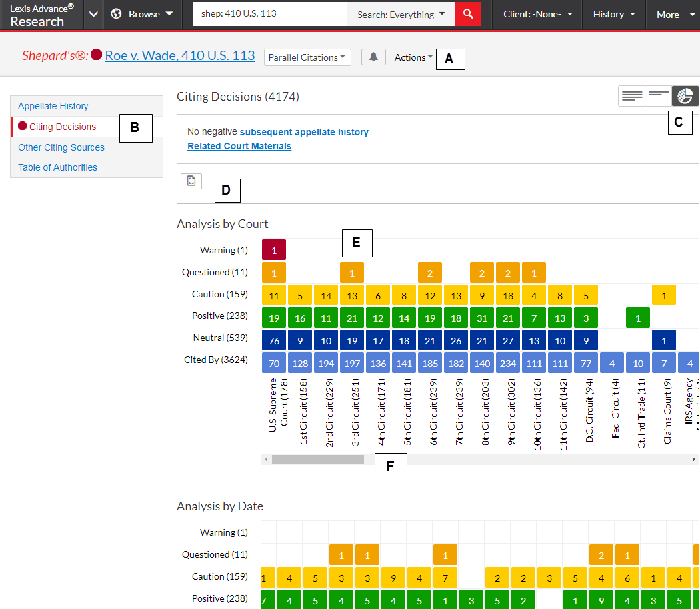
Task: Open the Client: -None- dropdown
Action: pos(537,14)
